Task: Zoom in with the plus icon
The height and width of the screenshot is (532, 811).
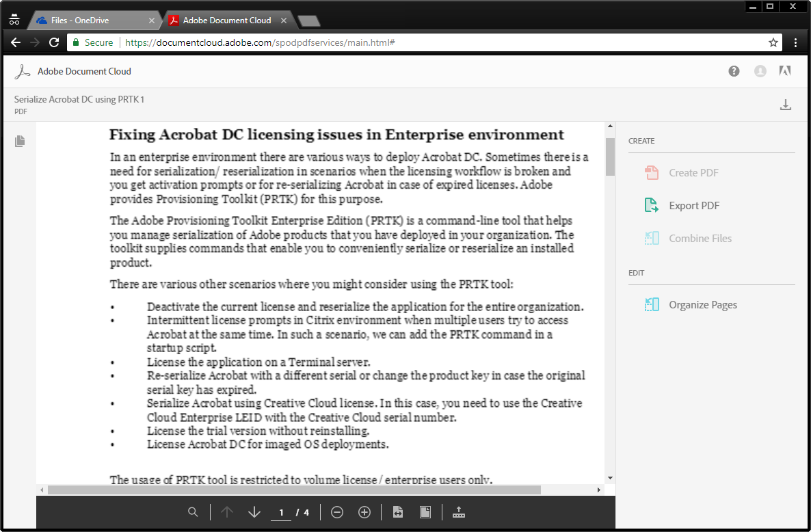Action: pos(364,512)
